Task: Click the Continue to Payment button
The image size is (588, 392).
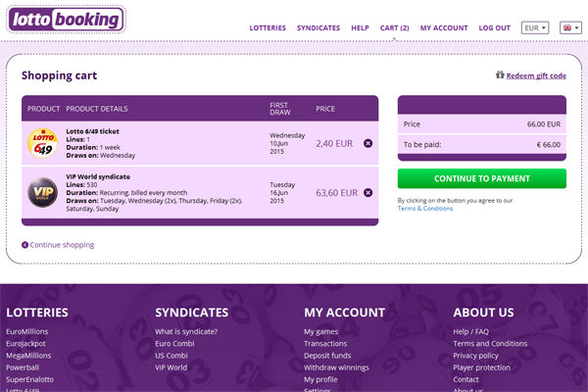Action: tap(482, 178)
